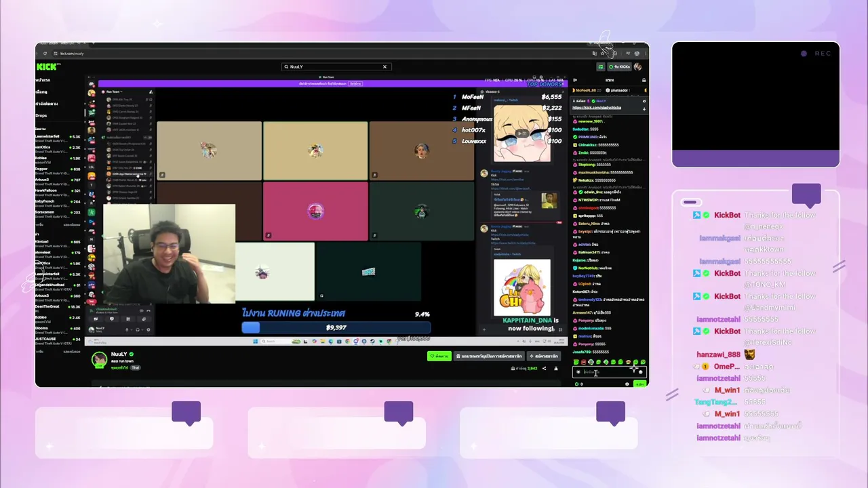Click the green Follow button
Image resolution: width=868 pixels, height=488 pixels.
point(439,356)
